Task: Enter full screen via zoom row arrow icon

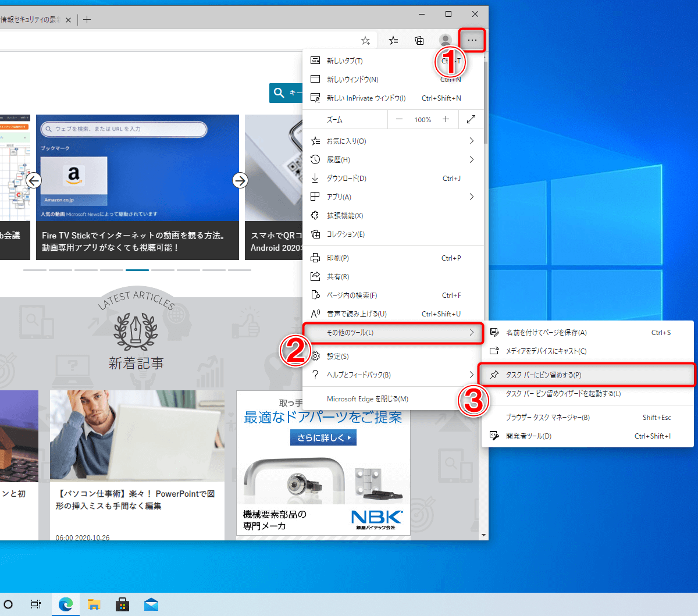Action: tap(471, 119)
